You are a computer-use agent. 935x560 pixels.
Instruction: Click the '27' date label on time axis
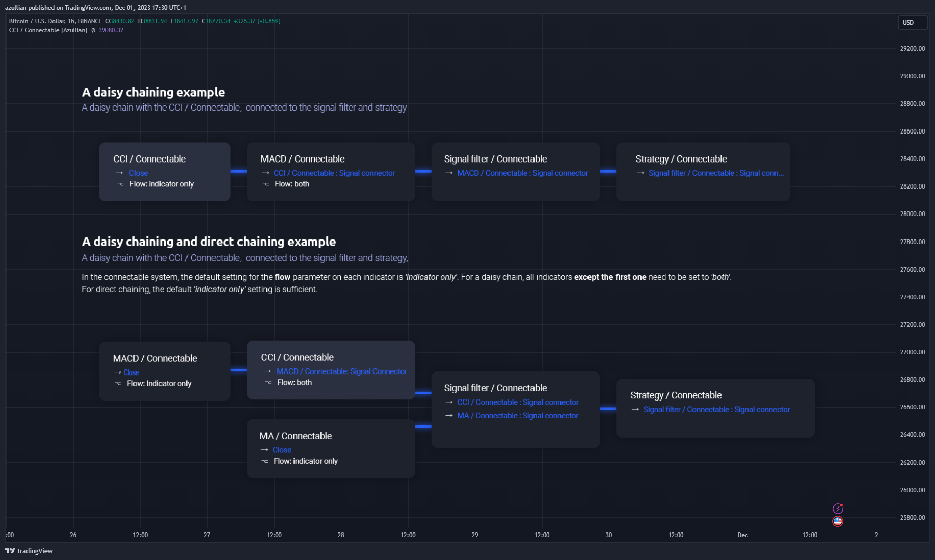[207, 535]
